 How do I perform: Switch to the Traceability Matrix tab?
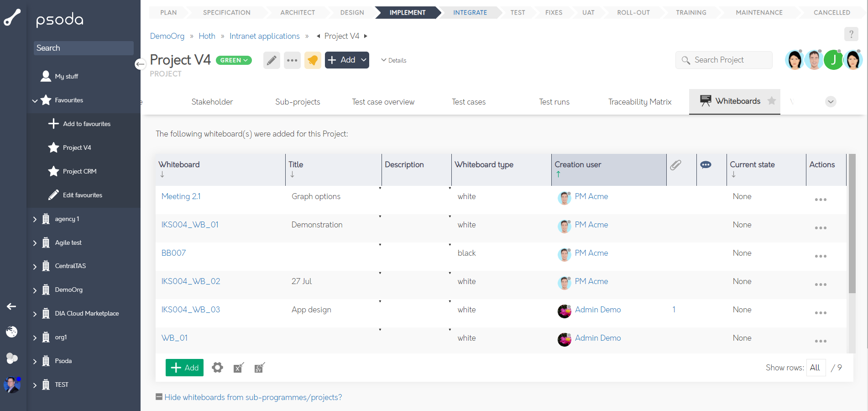(639, 101)
